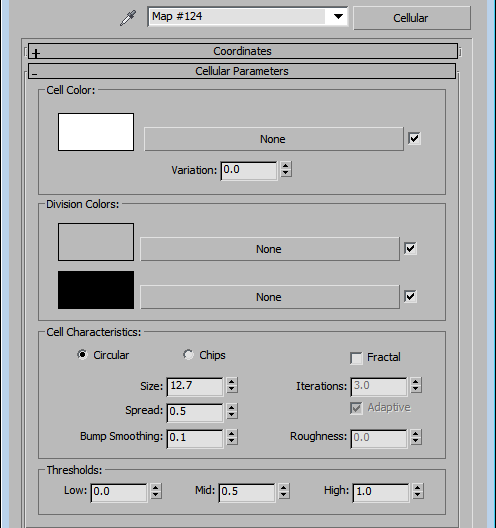Uncheck the second division color map checkbox

tap(410, 297)
